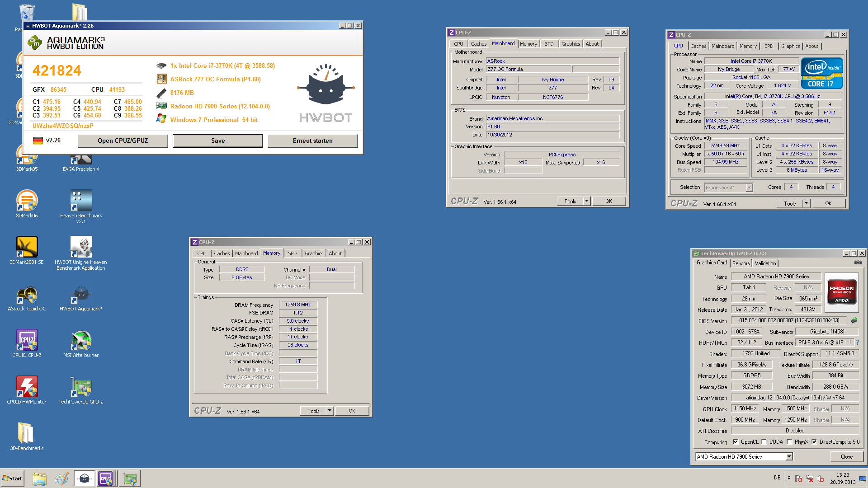Click the Open CPUZ/GPUZ button
This screenshot has width=868, height=488.
pos(123,141)
